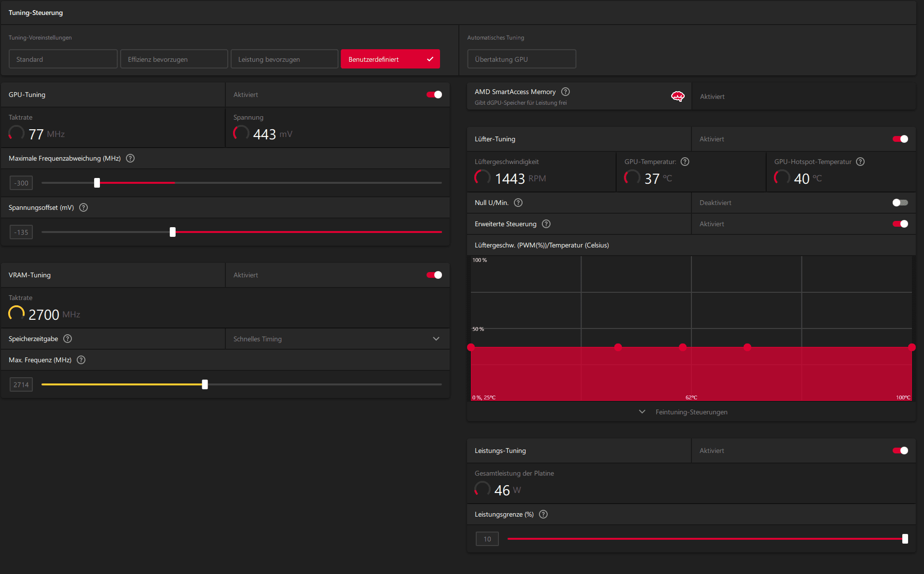
Task: Open help for GPU-Temperatur
Action: (685, 162)
